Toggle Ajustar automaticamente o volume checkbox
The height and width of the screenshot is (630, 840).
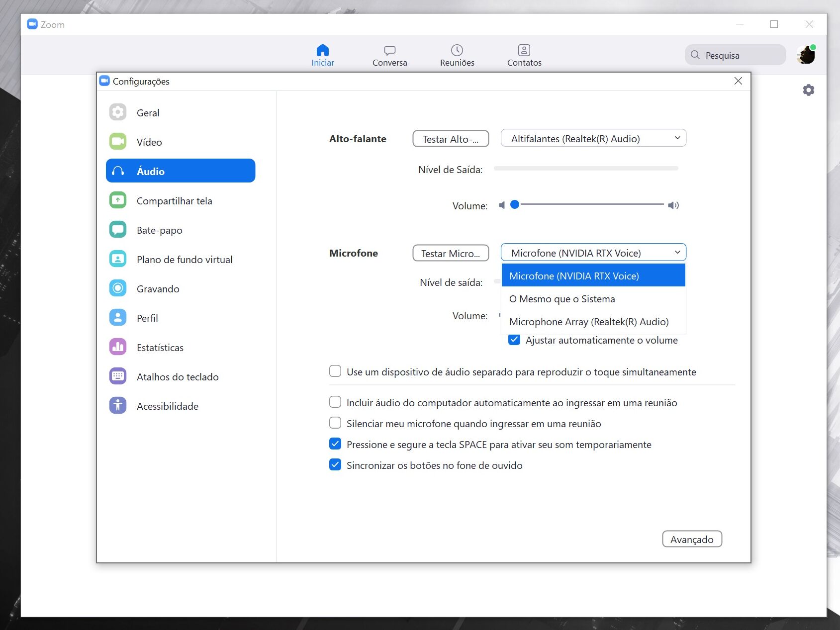[x=514, y=340]
